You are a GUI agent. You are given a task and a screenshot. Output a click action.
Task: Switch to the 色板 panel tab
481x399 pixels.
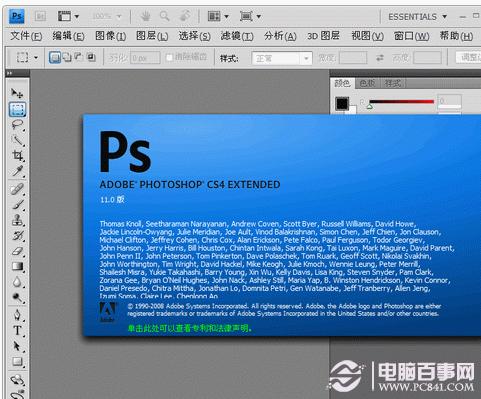pos(367,83)
